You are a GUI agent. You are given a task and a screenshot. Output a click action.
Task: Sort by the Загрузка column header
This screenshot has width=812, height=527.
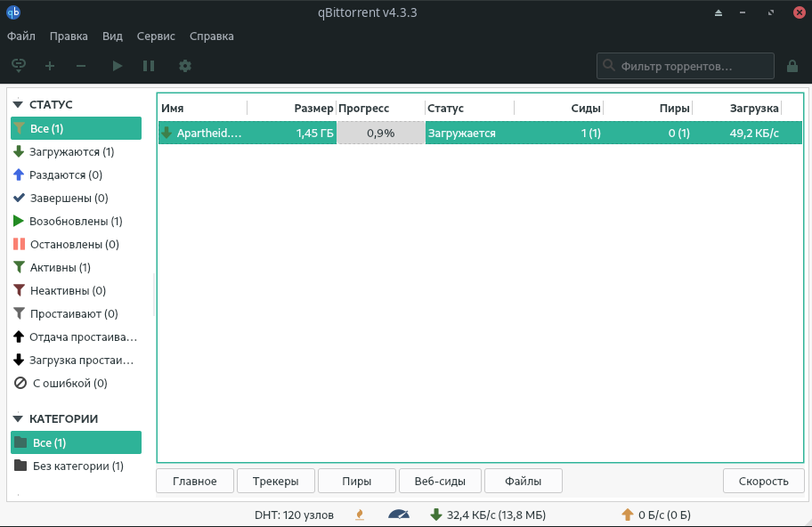(737, 109)
